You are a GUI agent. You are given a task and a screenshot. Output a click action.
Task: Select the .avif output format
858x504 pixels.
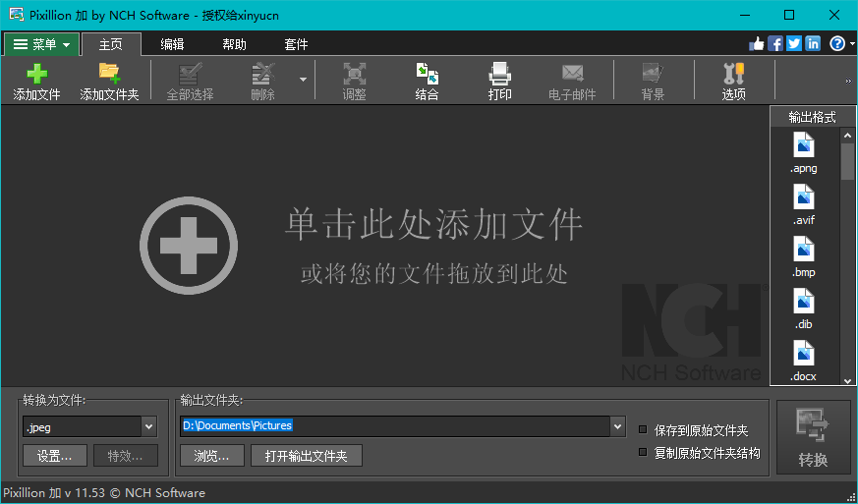(804, 205)
